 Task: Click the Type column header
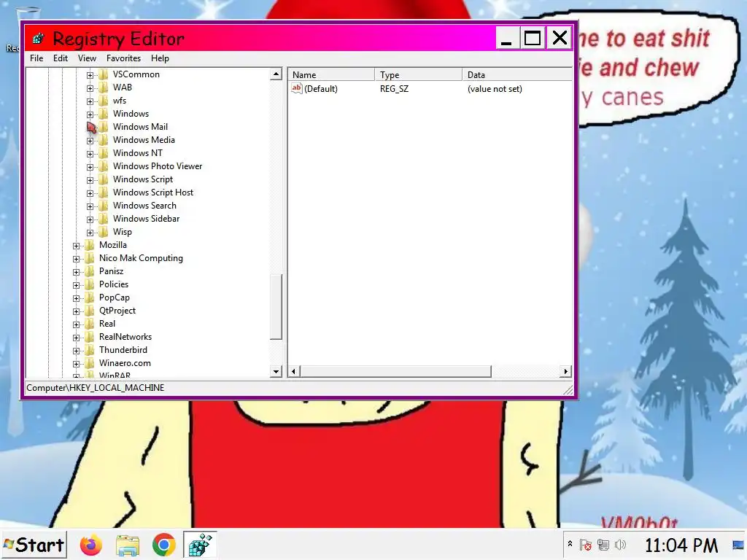[x=418, y=75]
